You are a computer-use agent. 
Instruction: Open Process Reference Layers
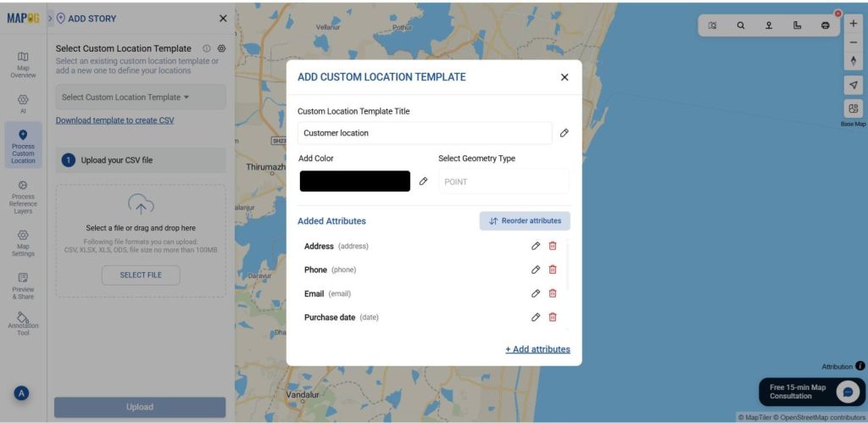[23, 197]
